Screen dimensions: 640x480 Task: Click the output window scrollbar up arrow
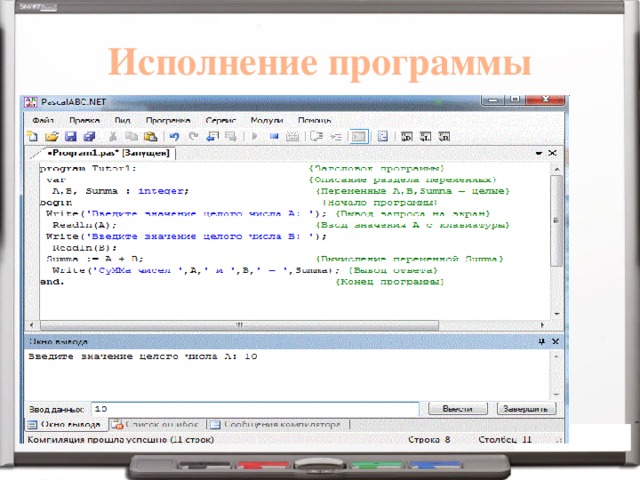coord(556,356)
